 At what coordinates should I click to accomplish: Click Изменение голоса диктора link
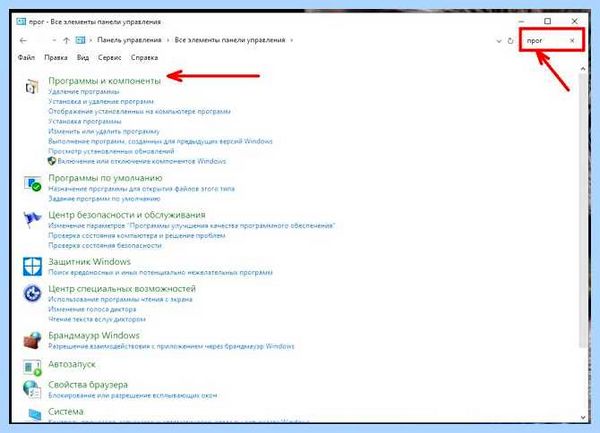[x=92, y=309]
